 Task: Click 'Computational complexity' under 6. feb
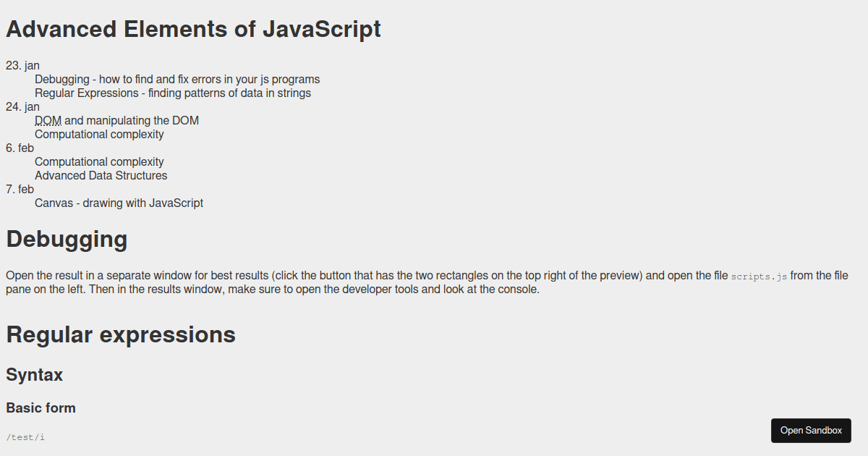click(x=99, y=162)
